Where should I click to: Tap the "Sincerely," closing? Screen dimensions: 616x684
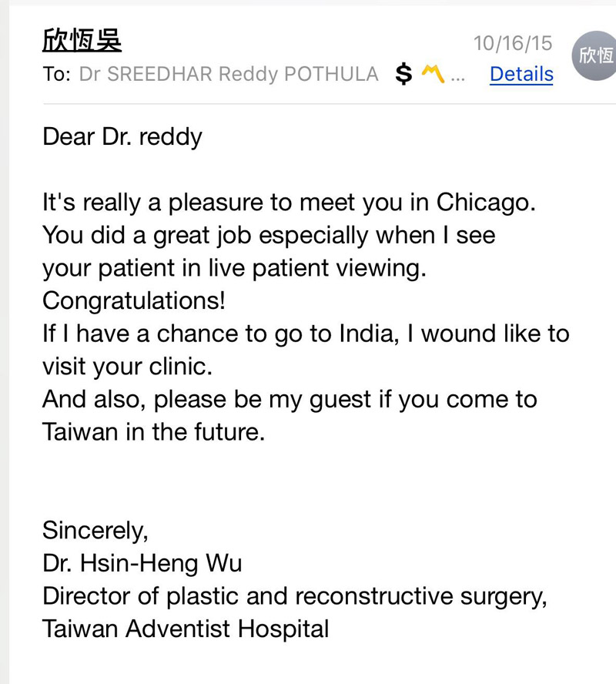tap(95, 530)
